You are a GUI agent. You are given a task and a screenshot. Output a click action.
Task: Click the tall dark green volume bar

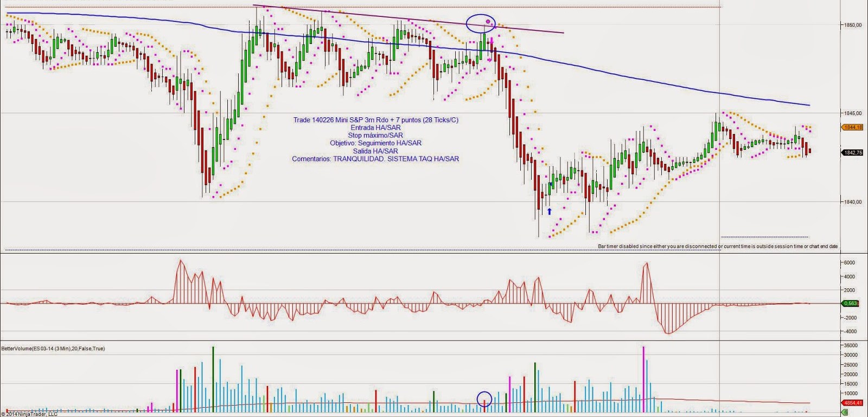click(x=213, y=379)
